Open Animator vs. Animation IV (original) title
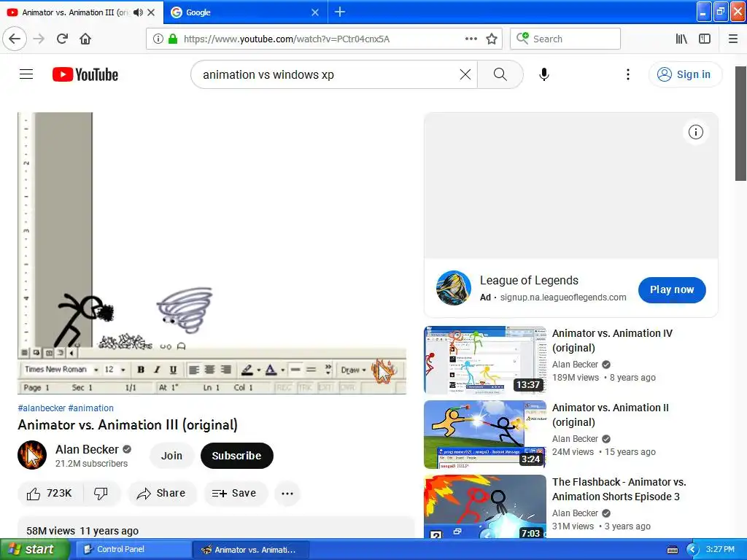The width and height of the screenshot is (747, 560). click(612, 341)
